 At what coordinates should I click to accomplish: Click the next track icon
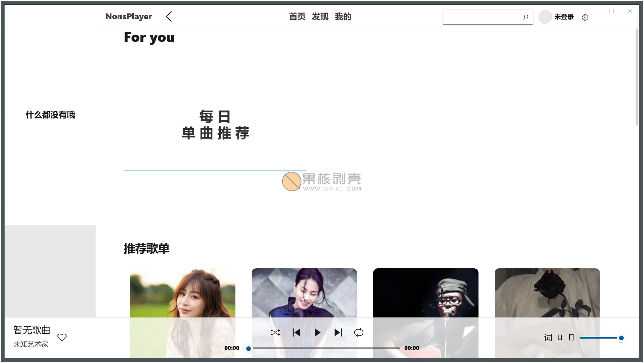(338, 332)
